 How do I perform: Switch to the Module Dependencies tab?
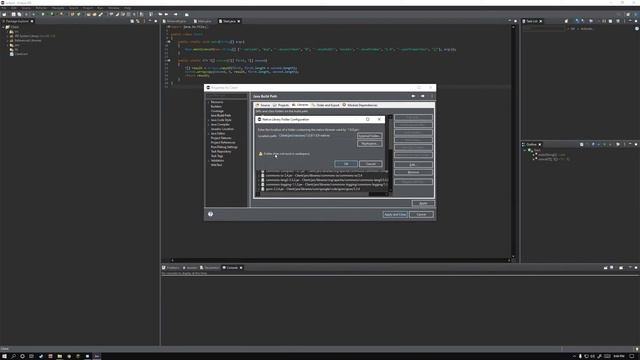click(360, 105)
